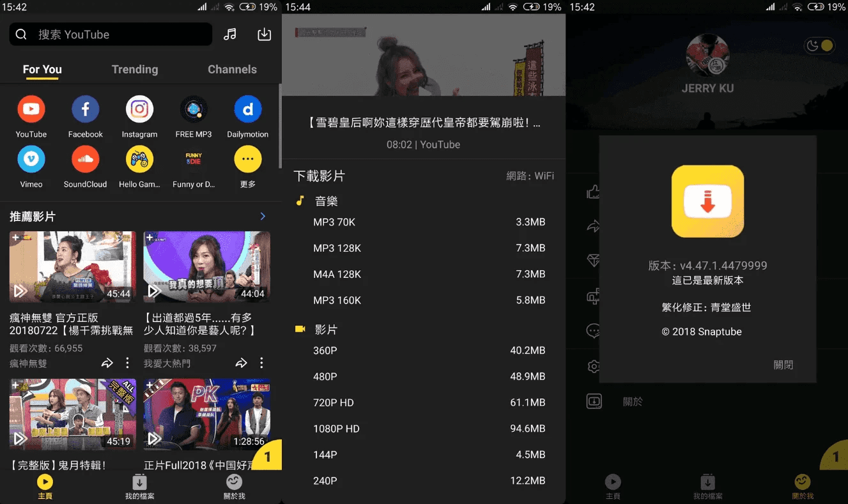Open the Funny or Die shortcut
The height and width of the screenshot is (504, 848).
tap(194, 159)
